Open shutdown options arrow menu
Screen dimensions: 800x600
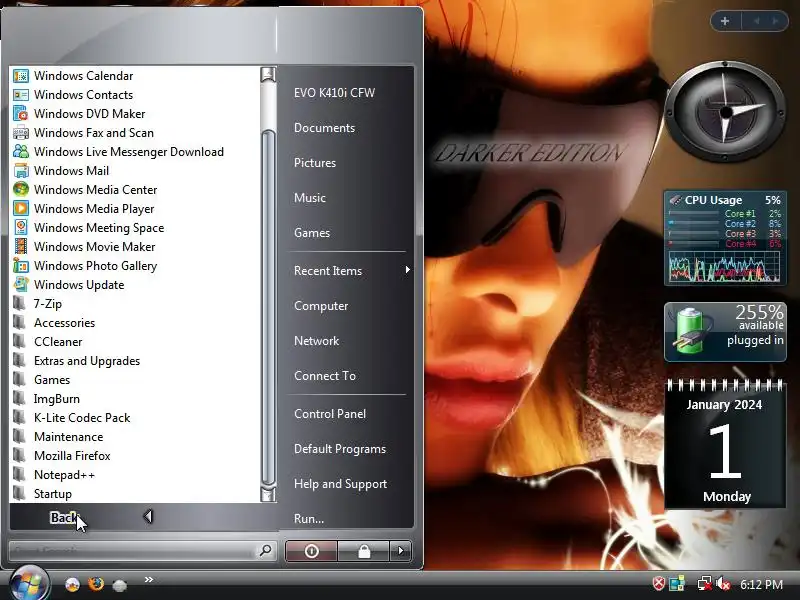pyautogui.click(x=401, y=551)
